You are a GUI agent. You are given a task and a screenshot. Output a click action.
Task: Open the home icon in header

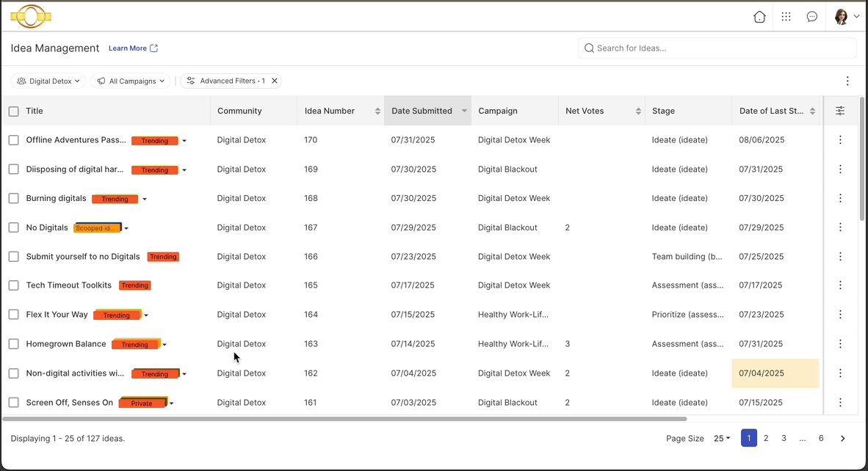pyautogui.click(x=759, y=17)
